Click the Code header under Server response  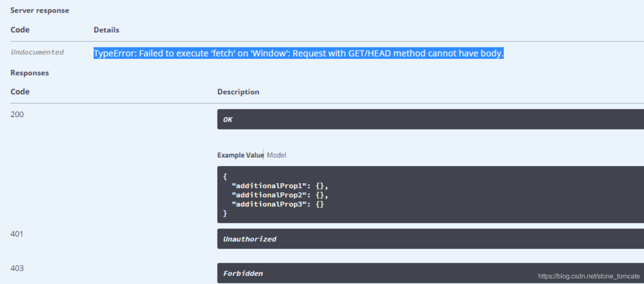(20, 29)
